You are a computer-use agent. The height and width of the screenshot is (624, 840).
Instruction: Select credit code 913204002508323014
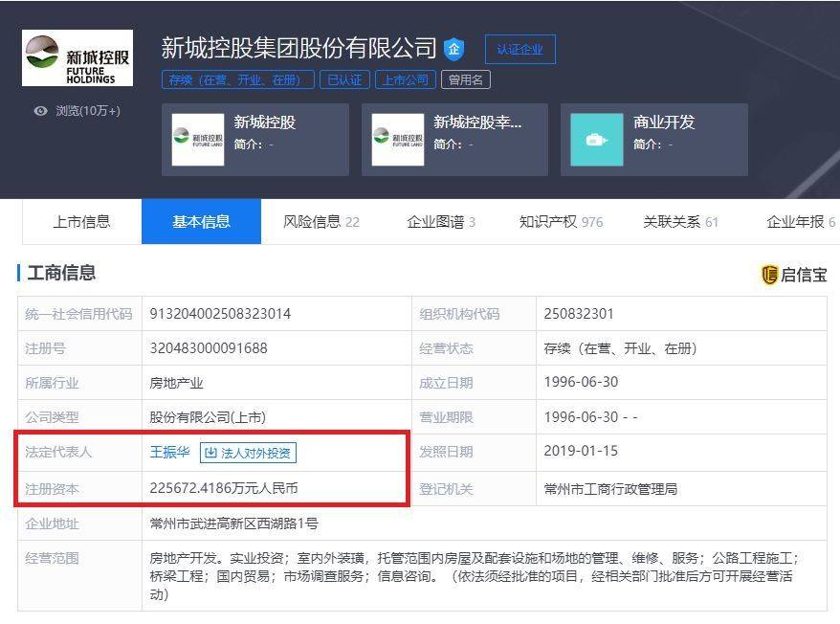220,314
